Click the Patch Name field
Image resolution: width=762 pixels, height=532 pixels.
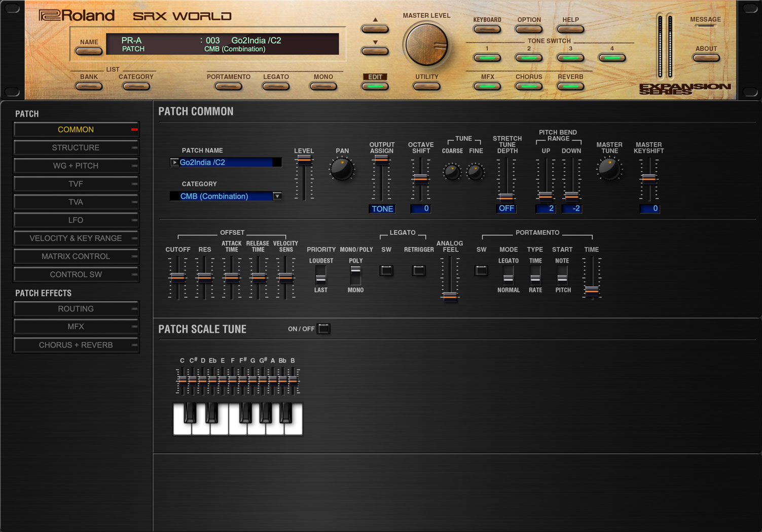click(x=226, y=162)
